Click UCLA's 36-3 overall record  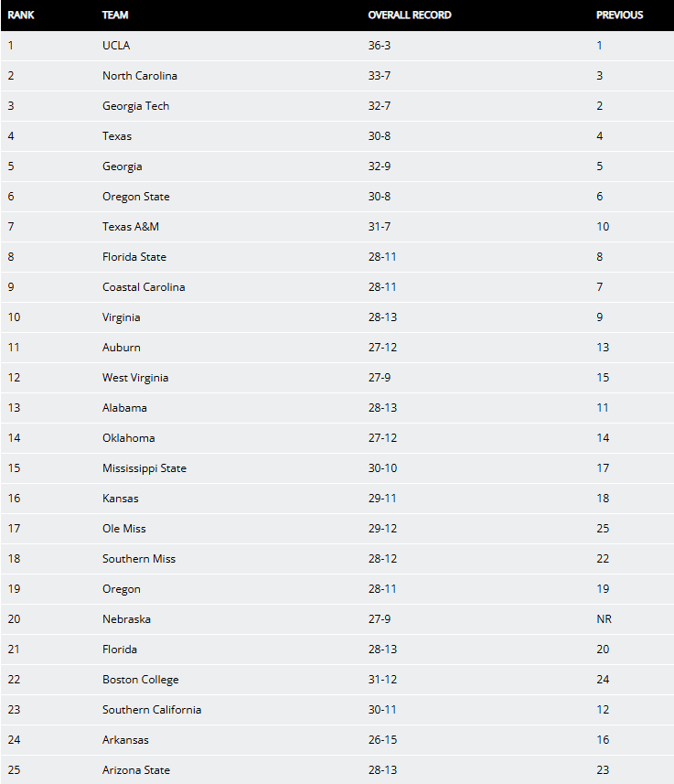pyautogui.click(x=381, y=46)
